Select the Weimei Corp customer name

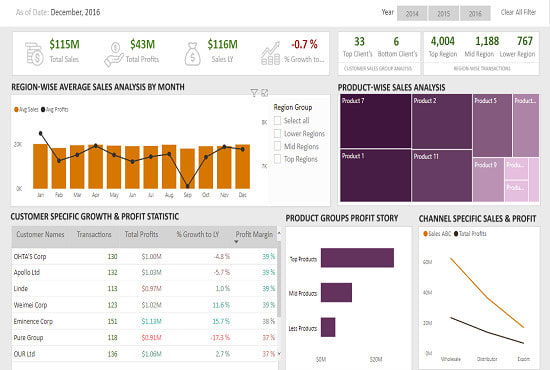(30, 305)
